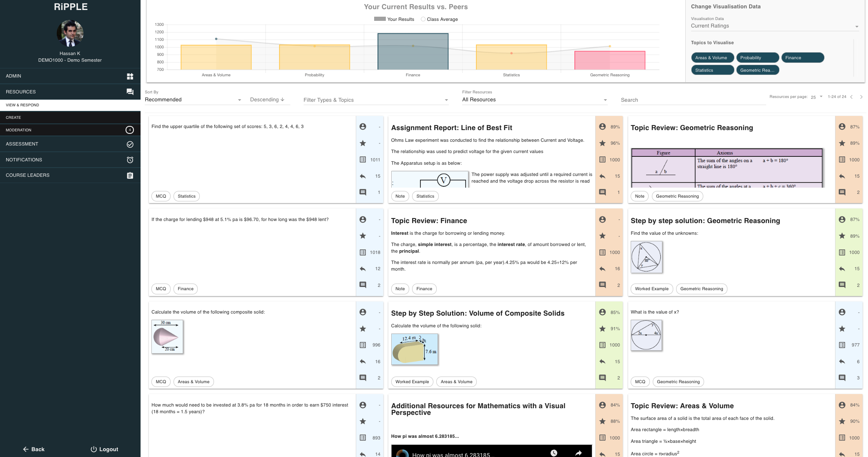868x457 pixels.
Task: Click comment icon on Topic Review: Finance card
Action: coord(602,285)
